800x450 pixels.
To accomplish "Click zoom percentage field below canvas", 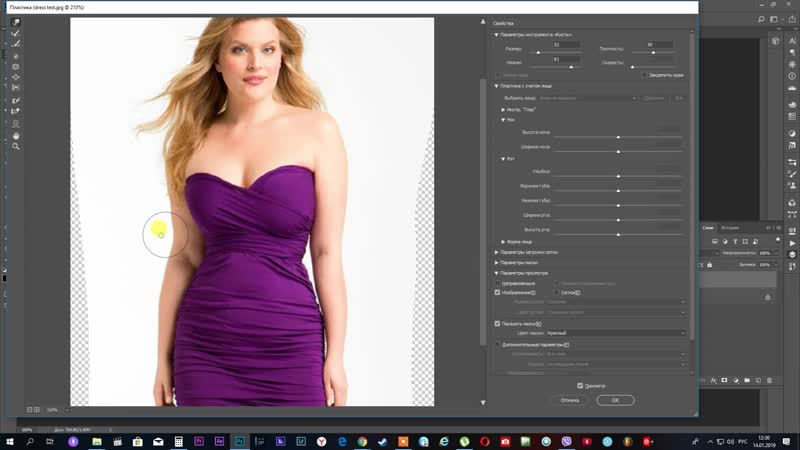I will tap(53, 410).
